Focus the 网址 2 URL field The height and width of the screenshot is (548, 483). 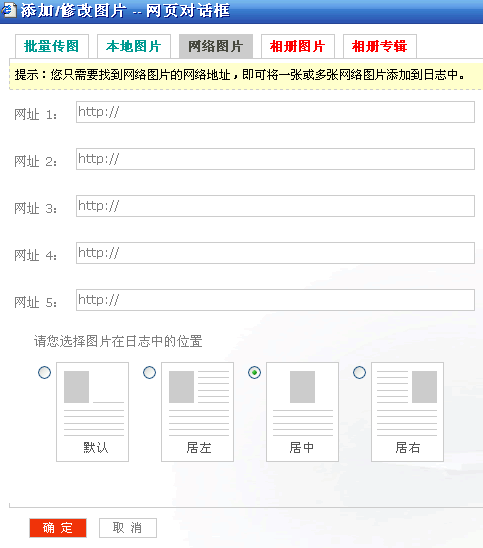point(275,159)
